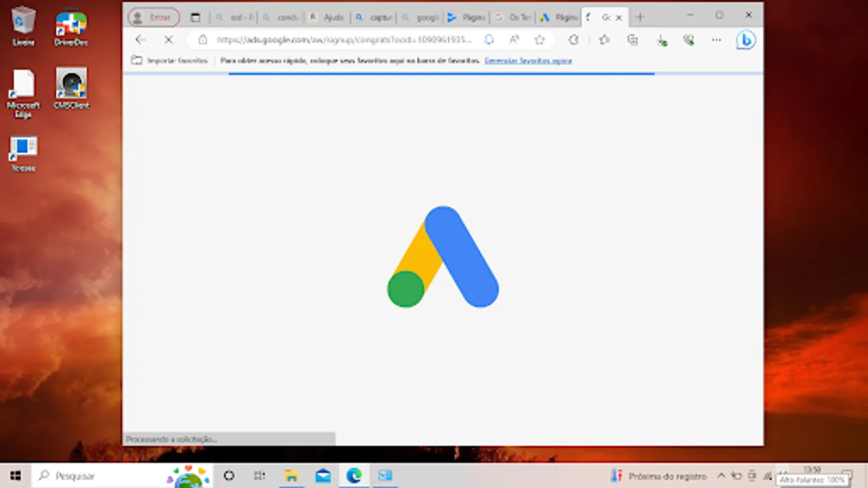Open the read aloud feature
The width and height of the screenshot is (868, 488).
514,39
